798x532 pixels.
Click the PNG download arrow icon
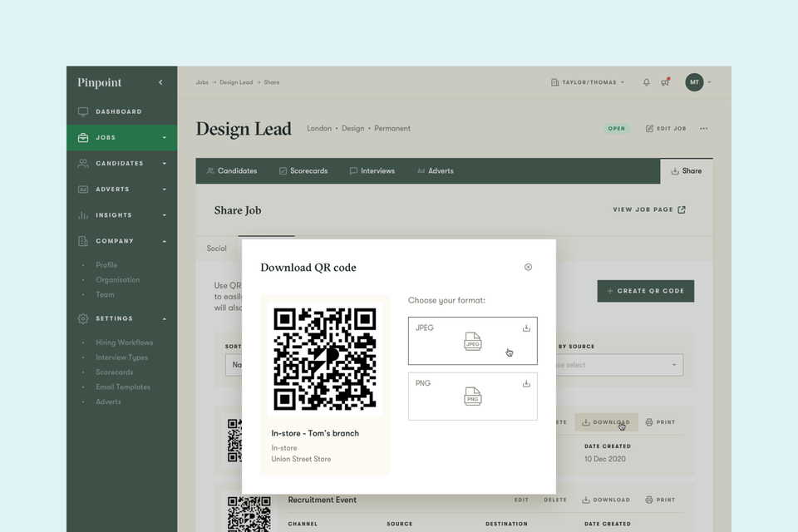click(x=526, y=383)
